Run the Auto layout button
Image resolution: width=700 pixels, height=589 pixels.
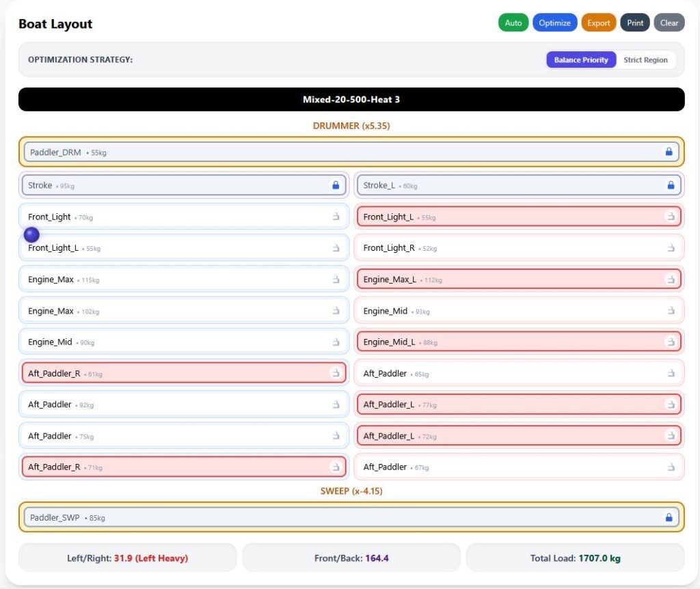[x=513, y=23]
